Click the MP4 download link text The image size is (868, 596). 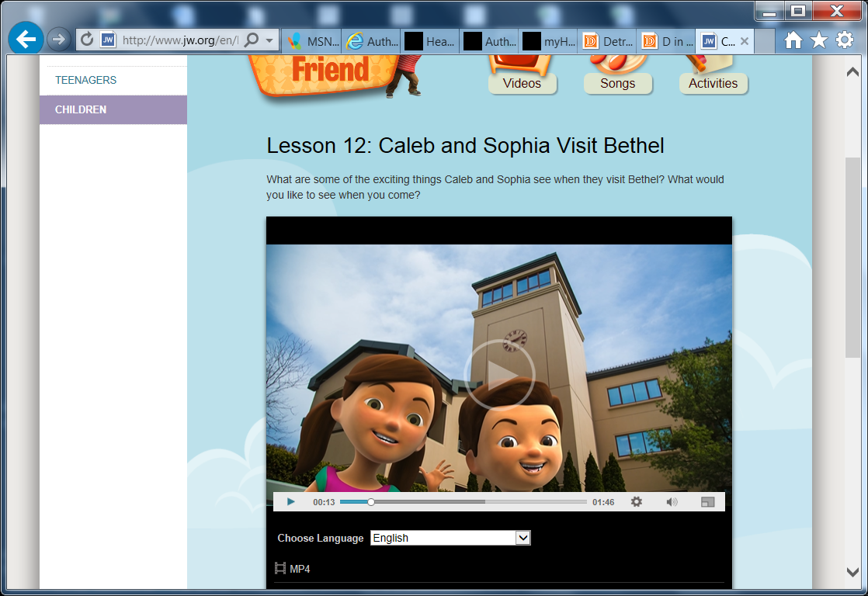[300, 569]
